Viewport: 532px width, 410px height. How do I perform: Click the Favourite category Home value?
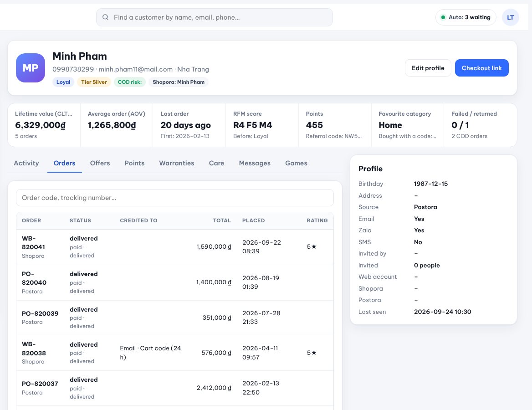390,125
